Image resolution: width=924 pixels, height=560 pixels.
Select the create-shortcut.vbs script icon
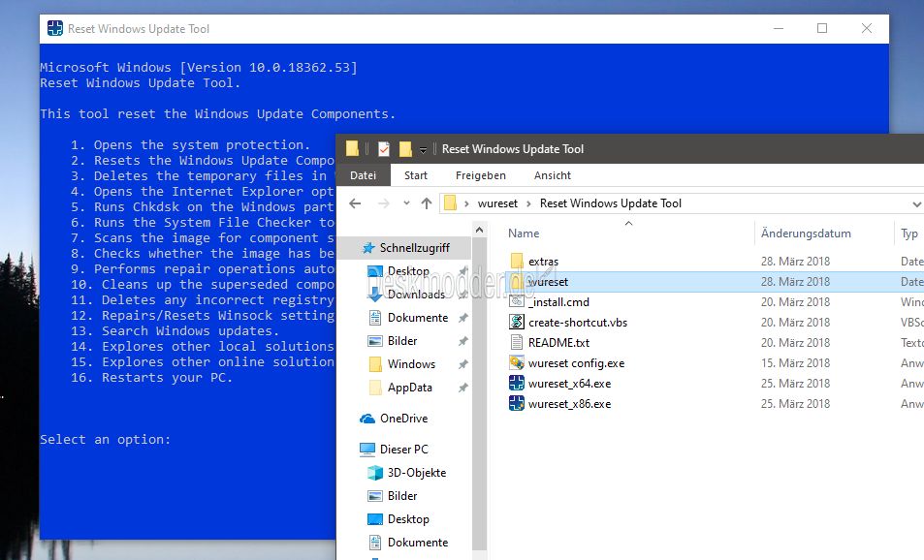pos(517,322)
